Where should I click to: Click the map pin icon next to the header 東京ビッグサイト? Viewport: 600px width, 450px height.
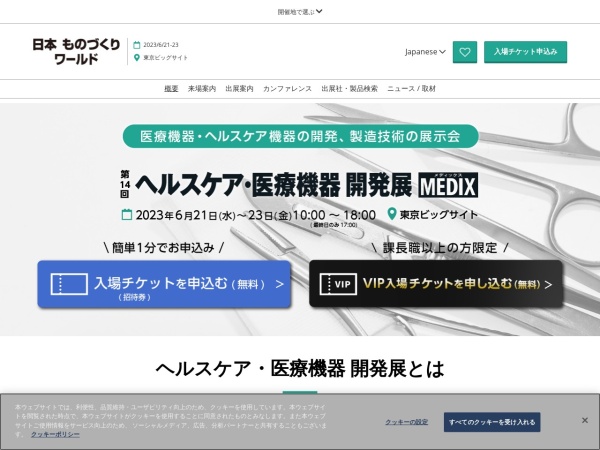(x=137, y=58)
